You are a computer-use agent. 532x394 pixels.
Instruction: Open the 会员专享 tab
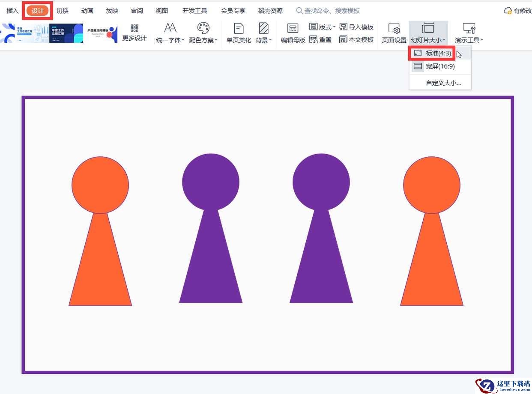(x=233, y=11)
